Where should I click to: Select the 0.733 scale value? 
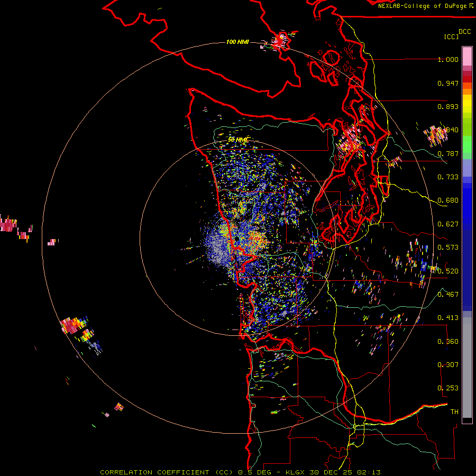coord(448,177)
